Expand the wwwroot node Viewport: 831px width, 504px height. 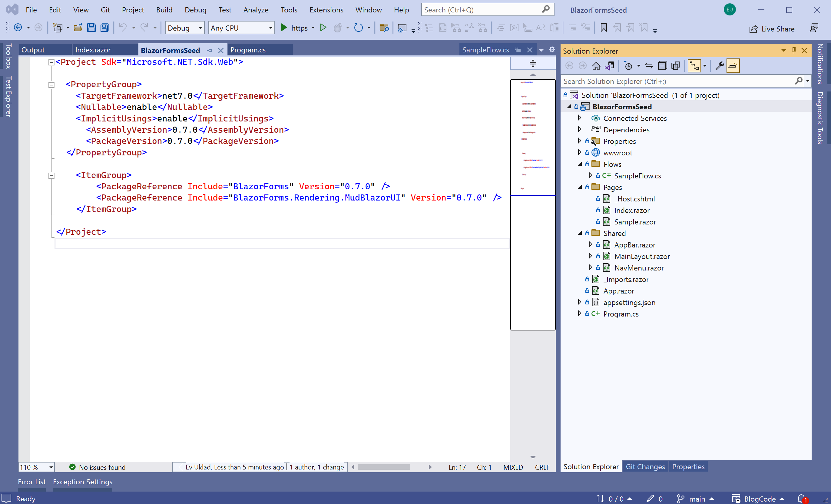(579, 152)
